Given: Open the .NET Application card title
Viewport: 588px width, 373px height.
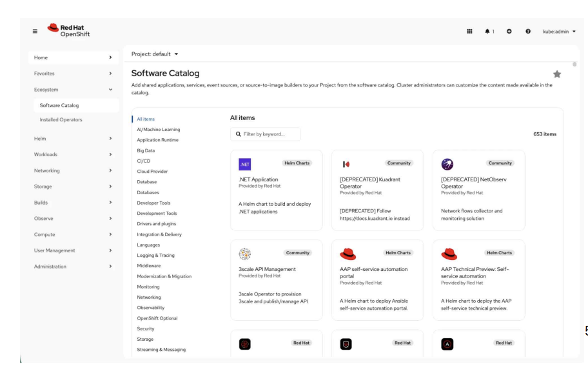Looking at the screenshot, I should (259, 179).
